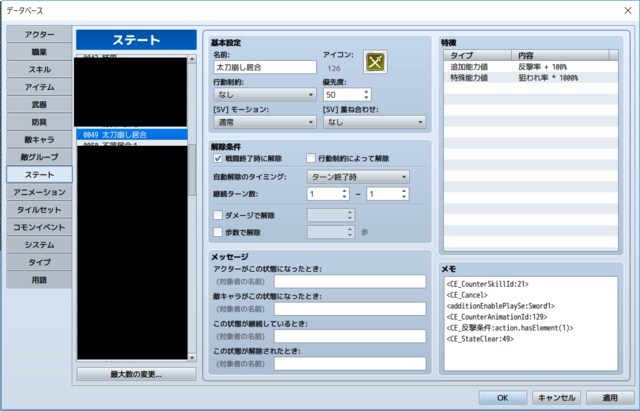The width and height of the screenshot is (640, 411).
Task: Enable 行動制約によって解除 checkbox
Action: [311, 158]
